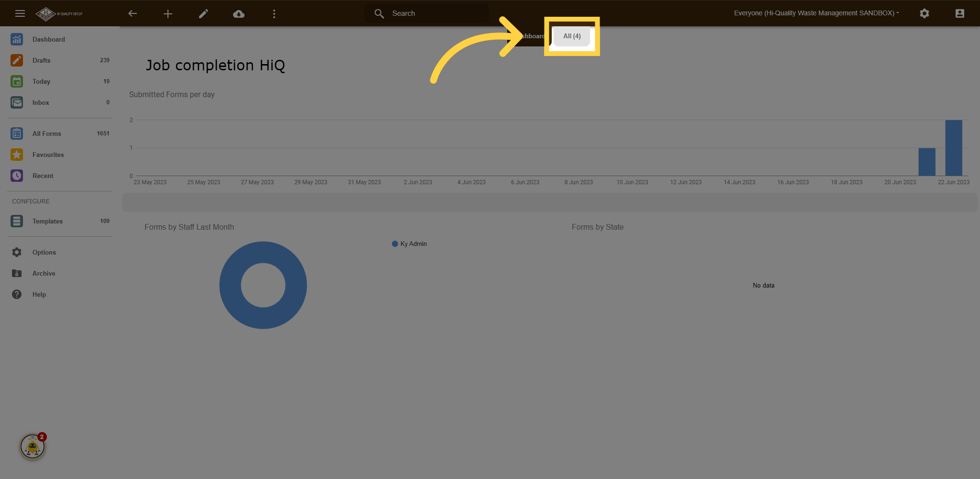The image size is (980, 479).
Task: Click the Recent clock icon
Action: point(17,176)
